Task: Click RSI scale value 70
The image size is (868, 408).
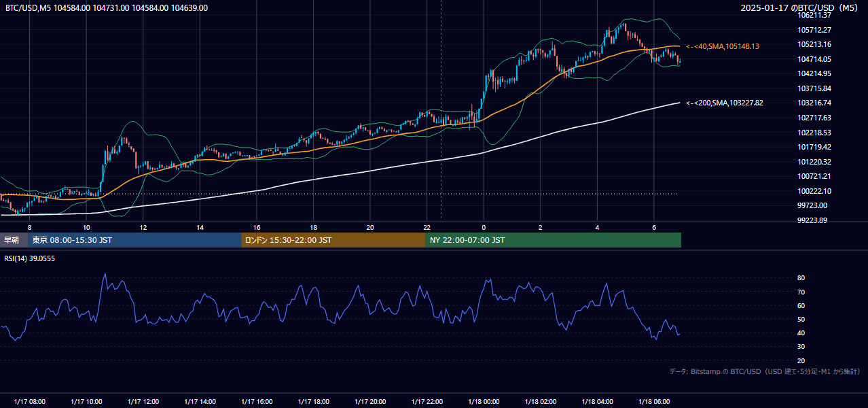Action: [801, 292]
